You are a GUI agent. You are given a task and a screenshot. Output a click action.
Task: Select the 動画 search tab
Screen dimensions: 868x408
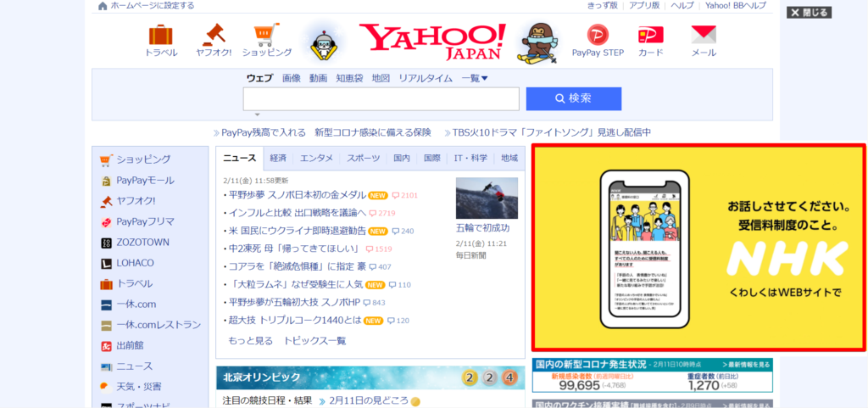(319, 79)
